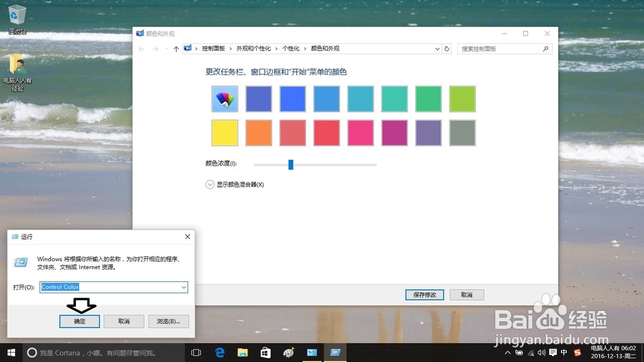
Task: Select the Recycle Bin desktop icon
Action: pos(17,19)
